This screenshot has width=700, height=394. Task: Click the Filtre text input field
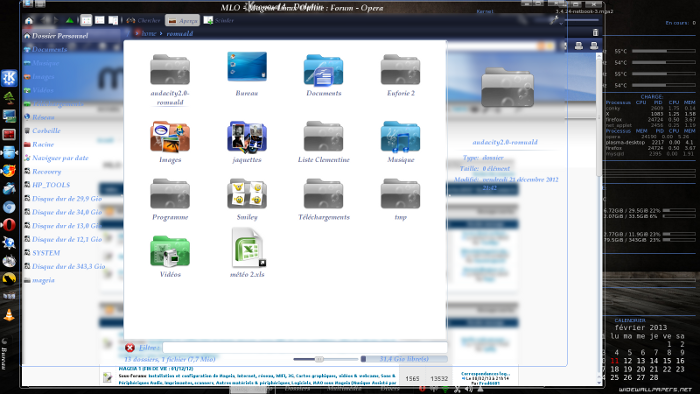click(x=305, y=348)
